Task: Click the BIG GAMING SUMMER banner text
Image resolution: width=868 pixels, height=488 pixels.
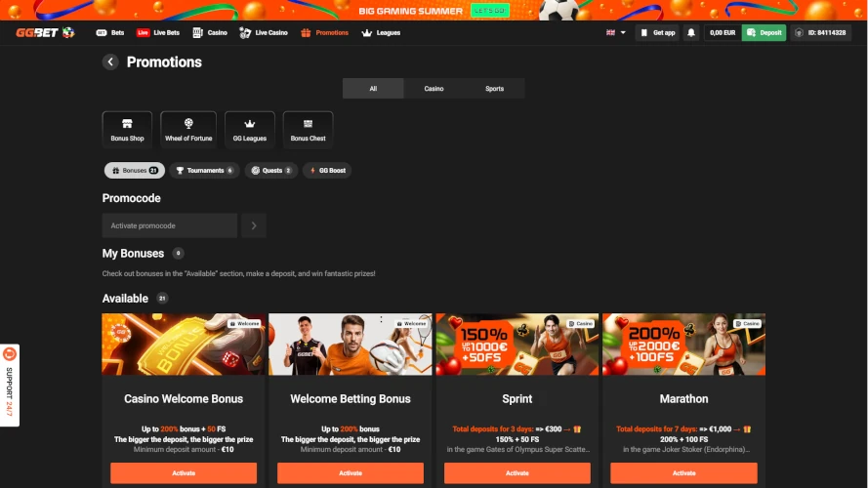Action: click(x=410, y=11)
